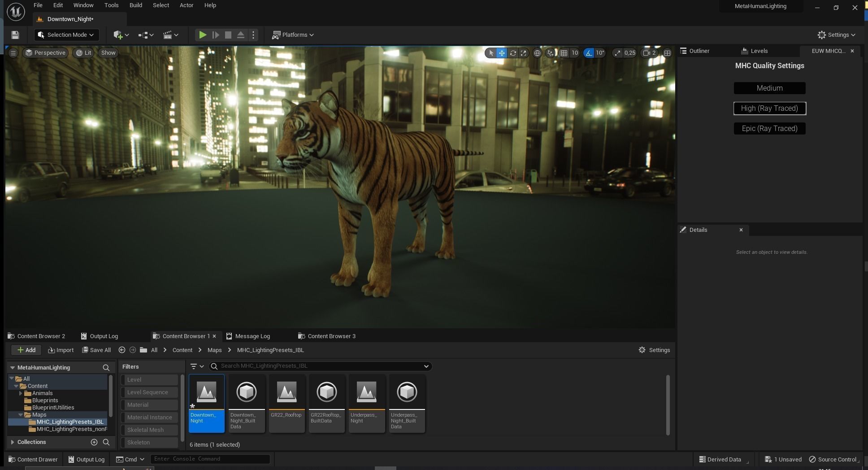Toggle scale snapping

point(617,53)
